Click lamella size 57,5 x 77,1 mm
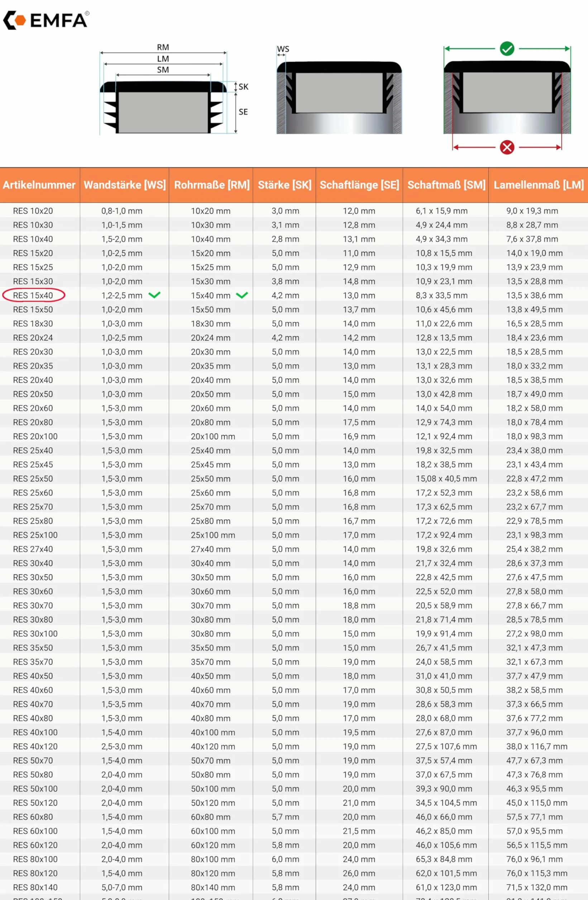Viewport: 588px width, 900px height. tap(534, 817)
